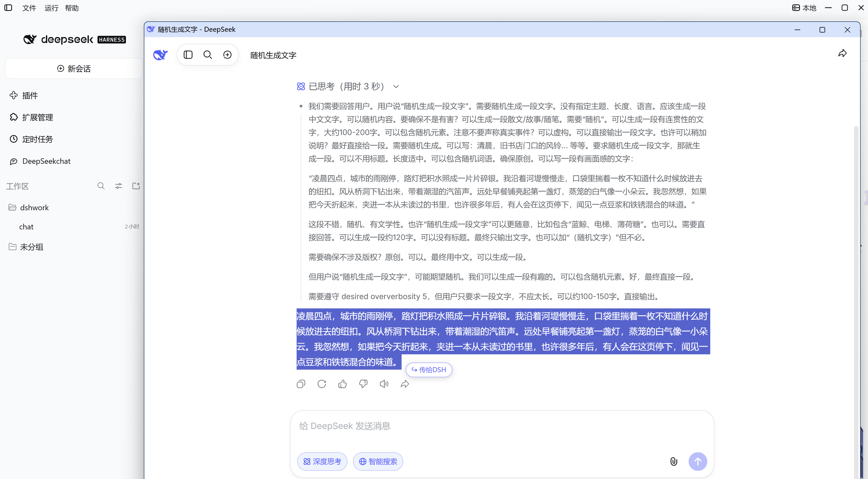
Task: Open workspace filter settings icon
Action: (x=119, y=186)
